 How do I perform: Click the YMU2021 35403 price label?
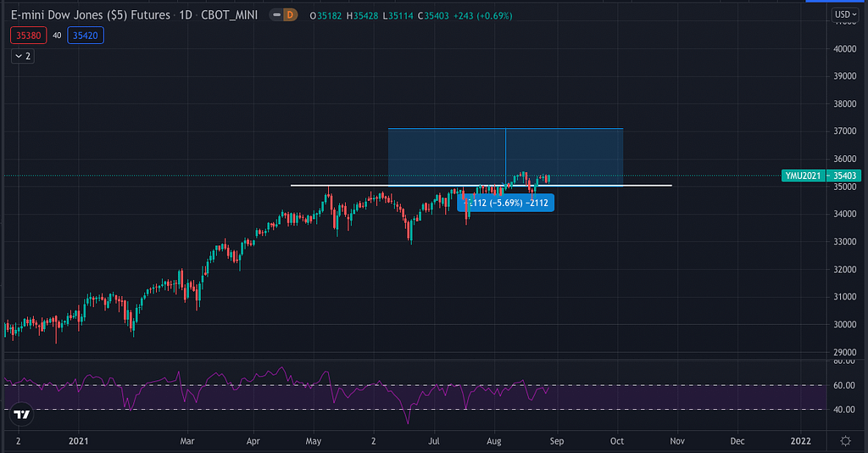821,176
